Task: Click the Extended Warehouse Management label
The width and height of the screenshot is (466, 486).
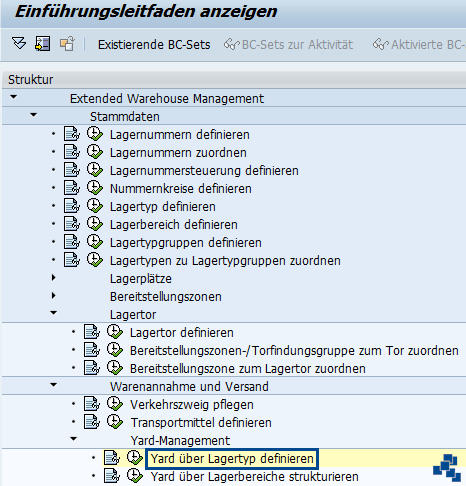Action: 167,99
